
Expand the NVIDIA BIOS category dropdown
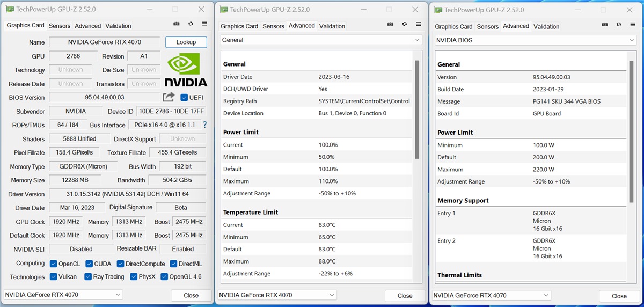pos(535,40)
